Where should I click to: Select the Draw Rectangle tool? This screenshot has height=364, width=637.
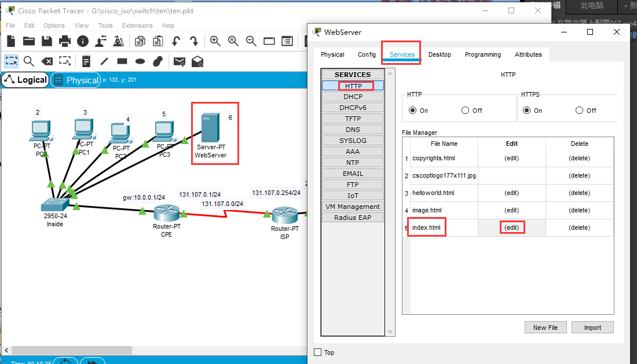[x=122, y=61]
